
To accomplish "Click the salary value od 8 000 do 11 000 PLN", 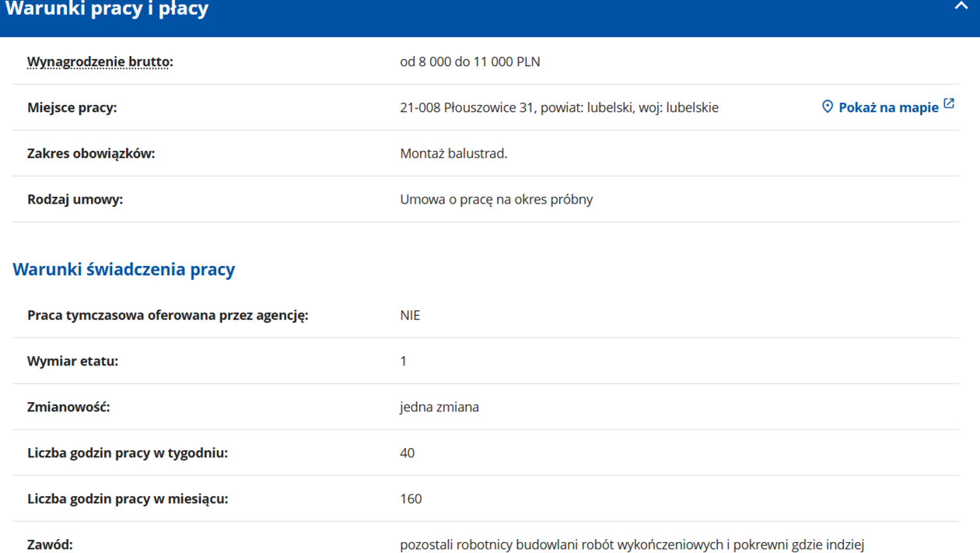I will coord(470,61).
